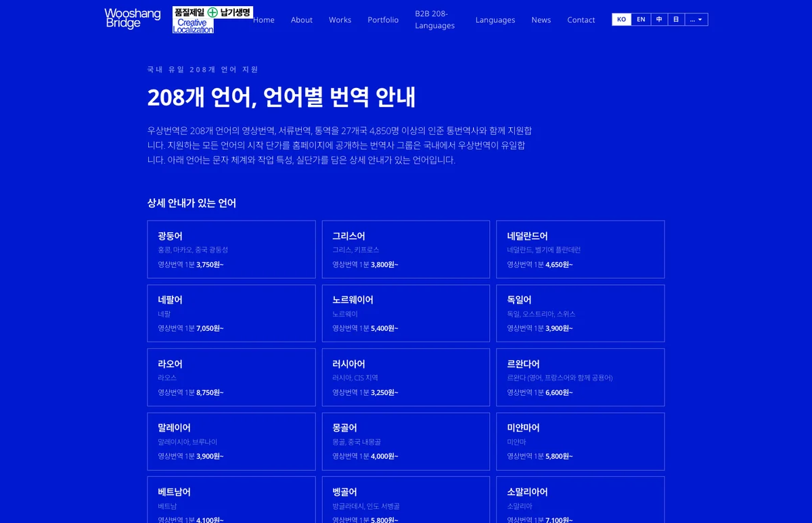This screenshot has width=812, height=523.
Task: Switch site language to Chinese 中
Action: [x=659, y=20]
